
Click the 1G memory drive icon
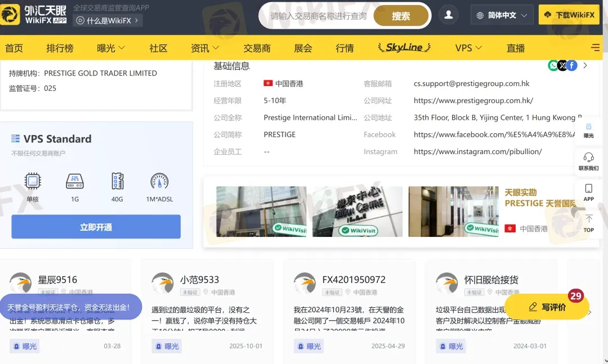[x=75, y=181]
